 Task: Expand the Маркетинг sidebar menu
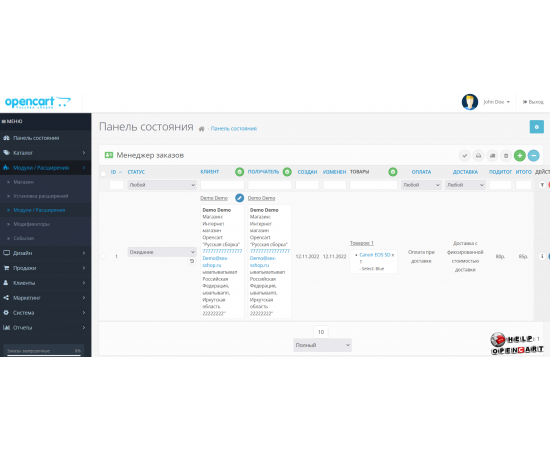(46, 298)
